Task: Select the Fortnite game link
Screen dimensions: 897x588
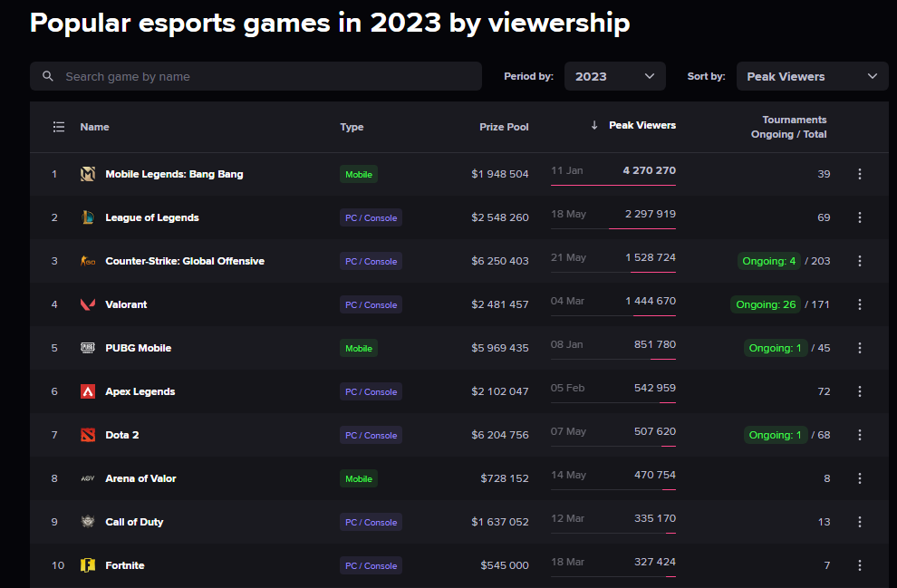Action: [125, 565]
